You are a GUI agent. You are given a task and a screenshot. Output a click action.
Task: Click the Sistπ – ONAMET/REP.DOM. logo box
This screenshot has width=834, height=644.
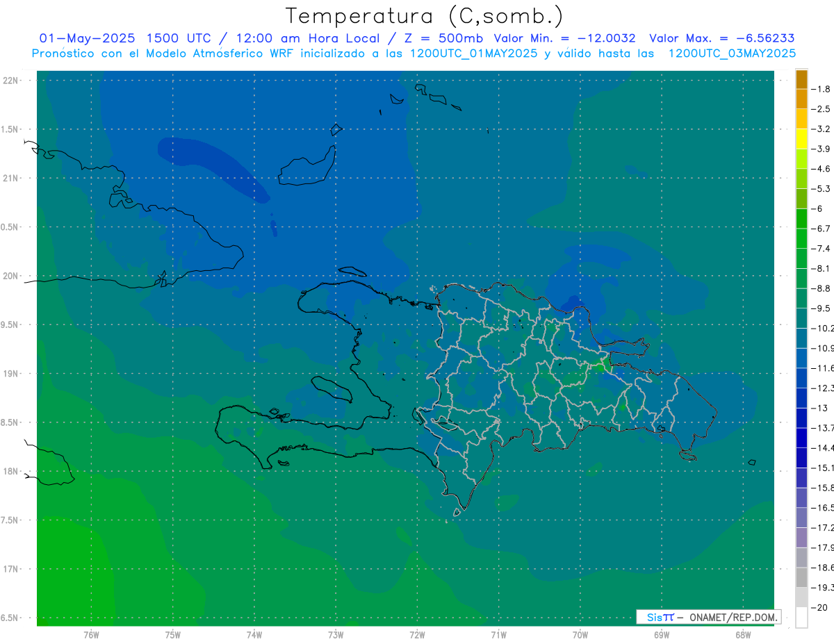708,617
